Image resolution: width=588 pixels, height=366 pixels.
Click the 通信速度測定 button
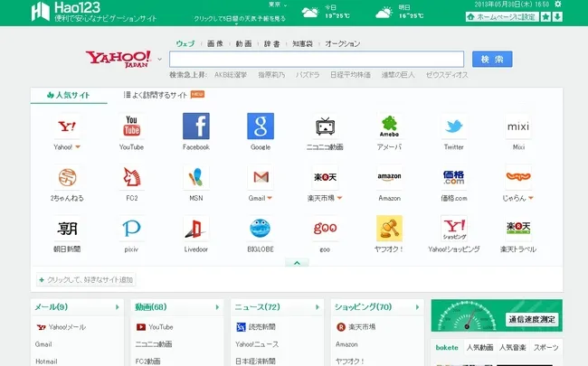[532, 319]
